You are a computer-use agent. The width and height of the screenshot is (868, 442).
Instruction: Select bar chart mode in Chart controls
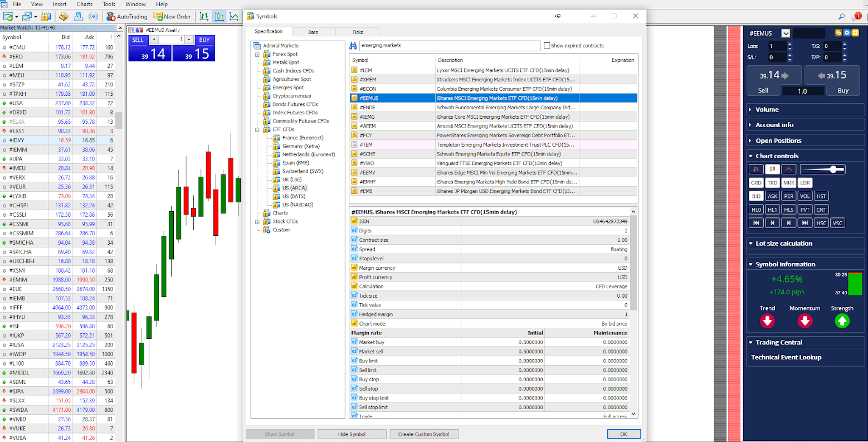[x=756, y=169]
